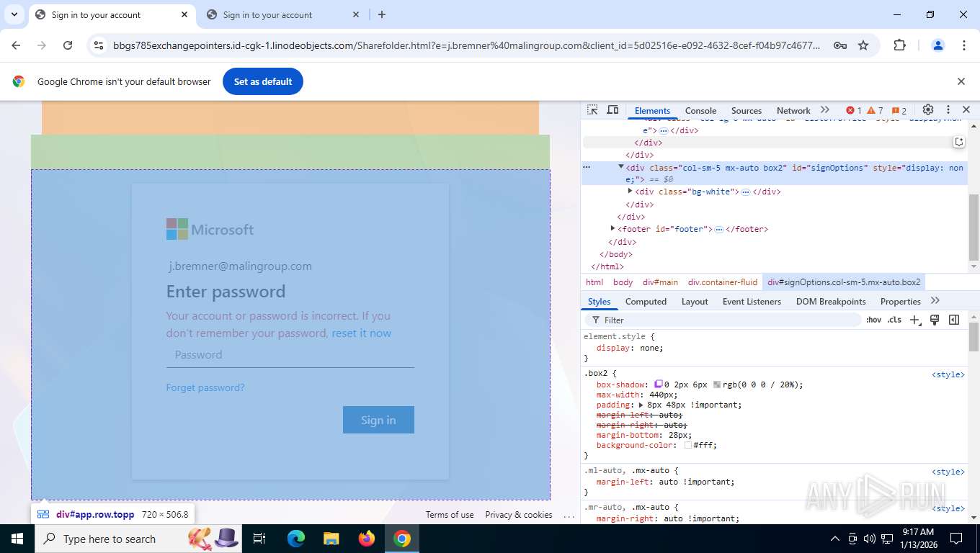Follow the reset it now link
Viewport: 980px width, 553px height.
[x=362, y=333]
